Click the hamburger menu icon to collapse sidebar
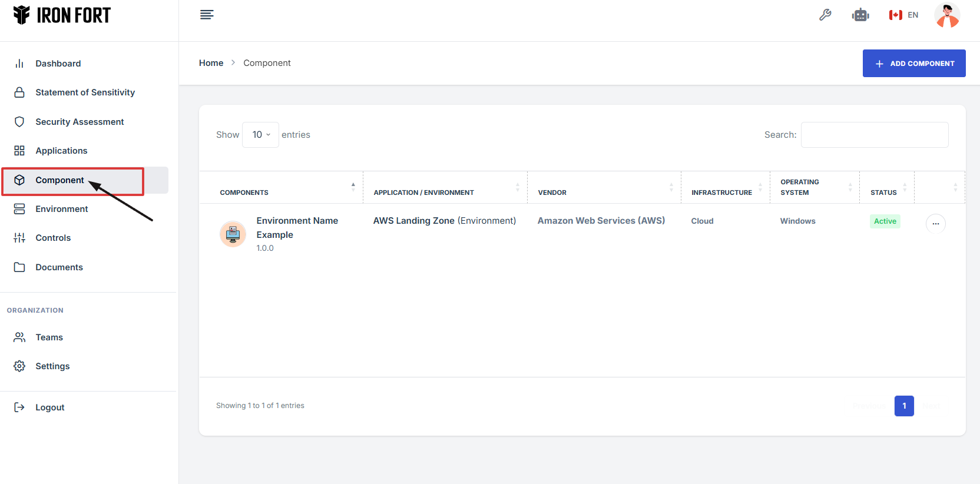The image size is (980, 484). click(x=206, y=15)
